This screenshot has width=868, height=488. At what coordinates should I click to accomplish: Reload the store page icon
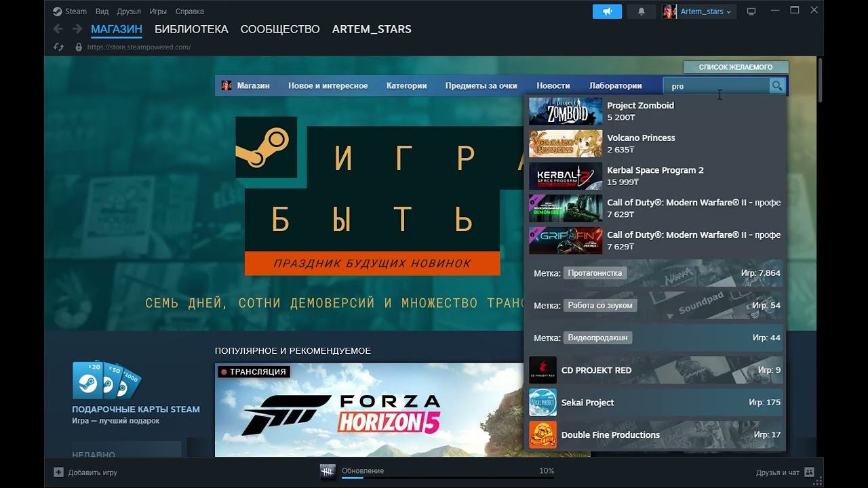tap(59, 47)
